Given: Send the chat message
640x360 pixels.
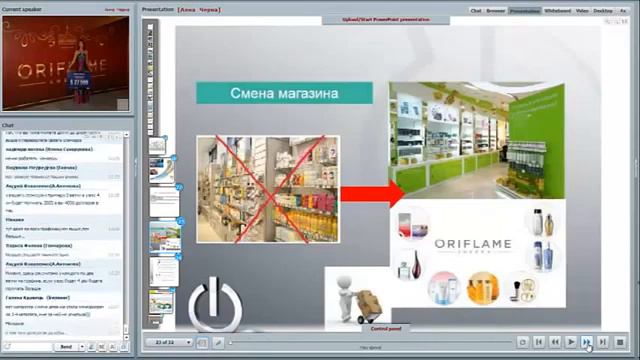Looking at the screenshot, I should pos(66,347).
